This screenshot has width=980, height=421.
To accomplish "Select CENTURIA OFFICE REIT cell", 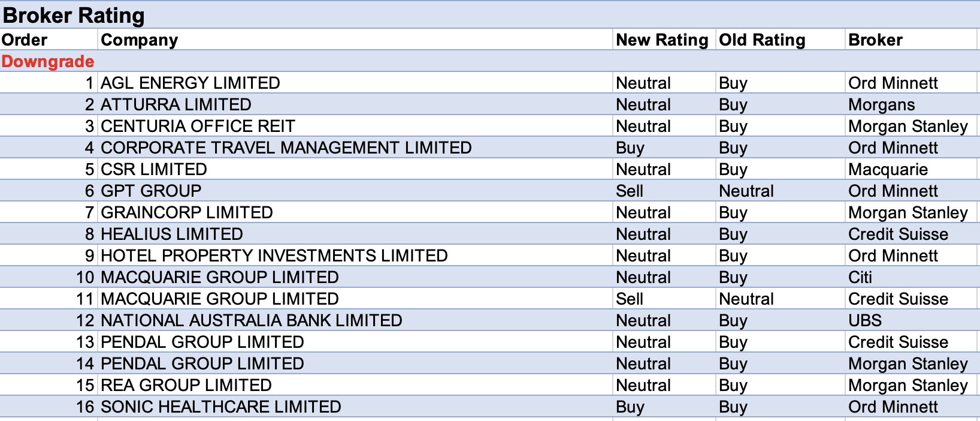I will click(198, 126).
